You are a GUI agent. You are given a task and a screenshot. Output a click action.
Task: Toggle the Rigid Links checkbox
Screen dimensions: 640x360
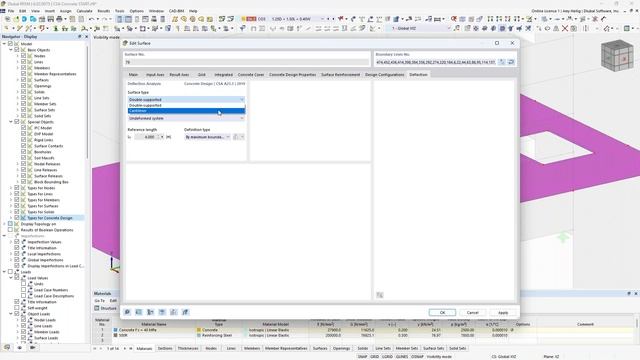24,140
